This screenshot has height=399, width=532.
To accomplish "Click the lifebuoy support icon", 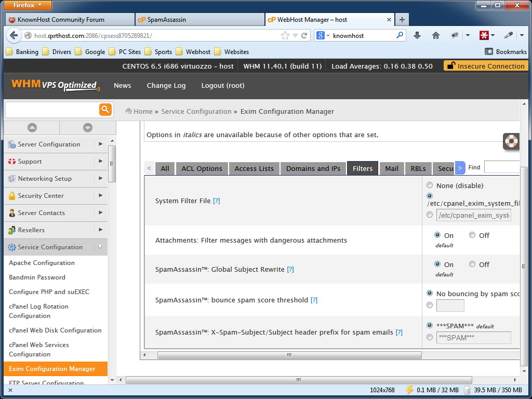I will pyautogui.click(x=511, y=141).
